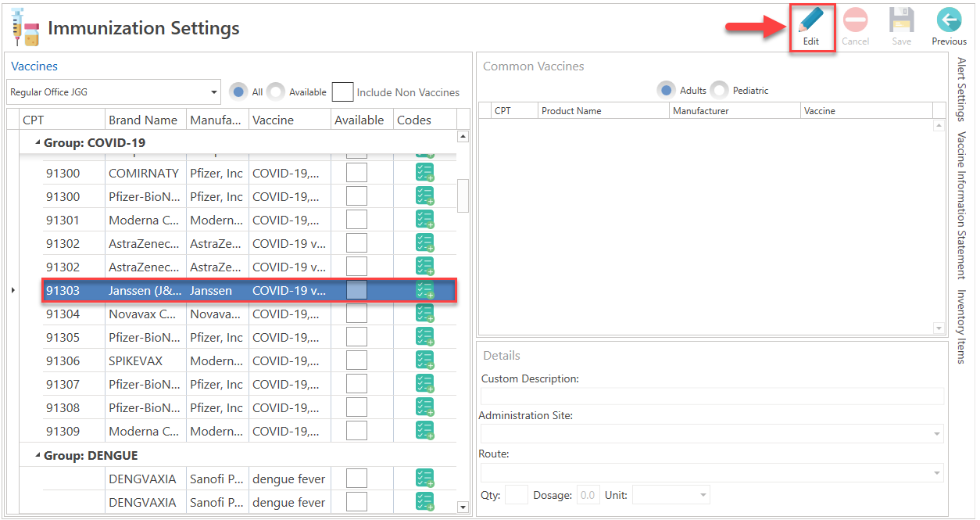Image resolution: width=980 pixels, height=520 pixels.
Task: Sort by the CPT column header in Vaccines
Action: pyautogui.click(x=63, y=120)
